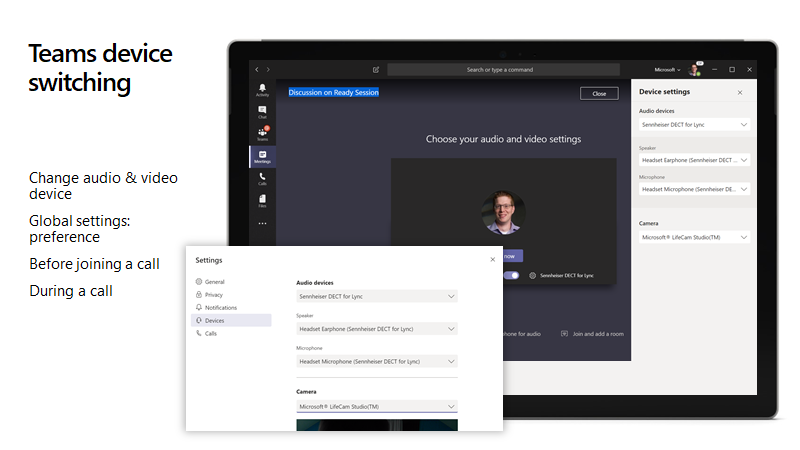This screenshot has width=800, height=450.
Task: Open Chat in the Teams sidebar
Action: coord(262,112)
